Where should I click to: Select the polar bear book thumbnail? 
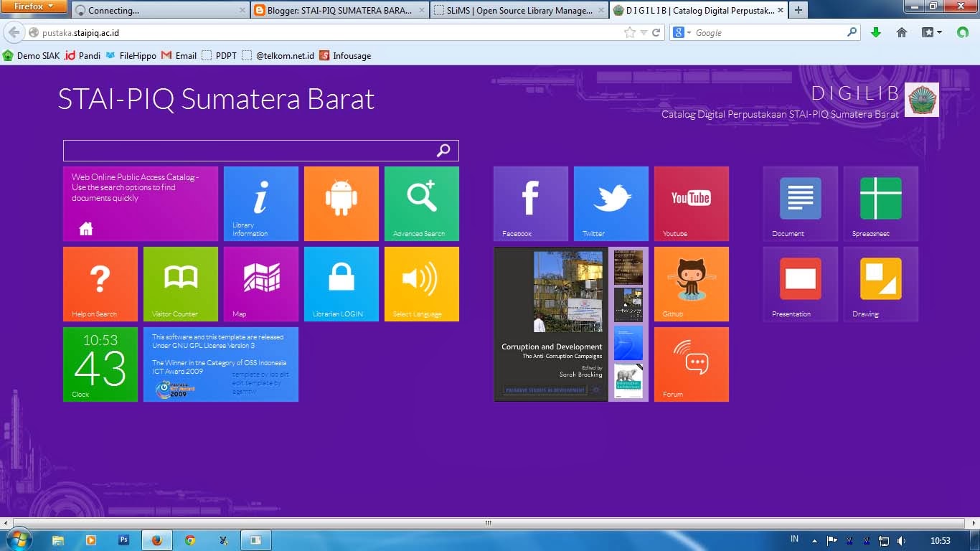(628, 381)
